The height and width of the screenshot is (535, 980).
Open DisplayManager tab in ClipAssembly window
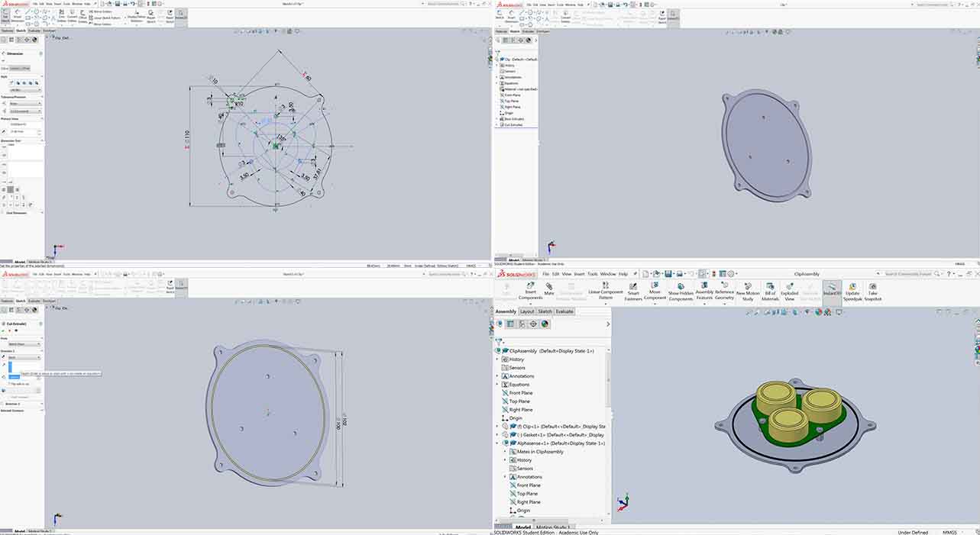pyautogui.click(x=545, y=324)
